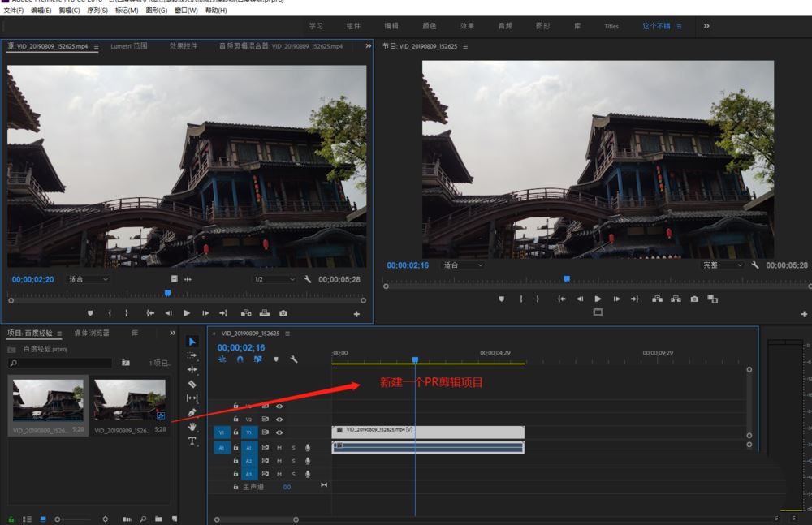Solo audio track A2 with the S button
812x525 pixels.
[x=293, y=461]
